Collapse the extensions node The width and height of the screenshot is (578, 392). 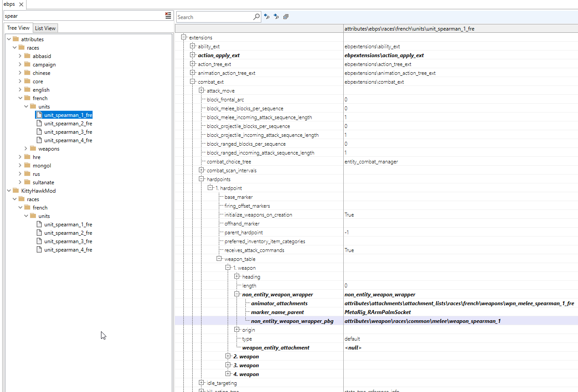tap(184, 37)
